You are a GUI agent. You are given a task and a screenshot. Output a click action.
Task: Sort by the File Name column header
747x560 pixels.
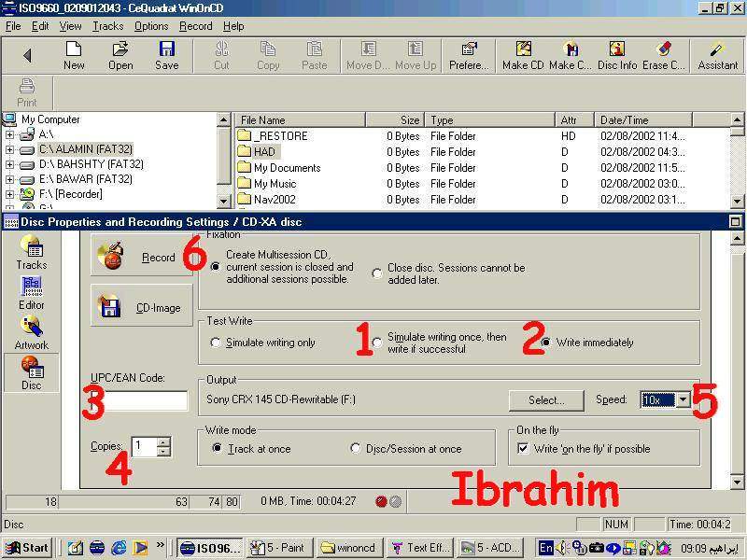[300, 120]
